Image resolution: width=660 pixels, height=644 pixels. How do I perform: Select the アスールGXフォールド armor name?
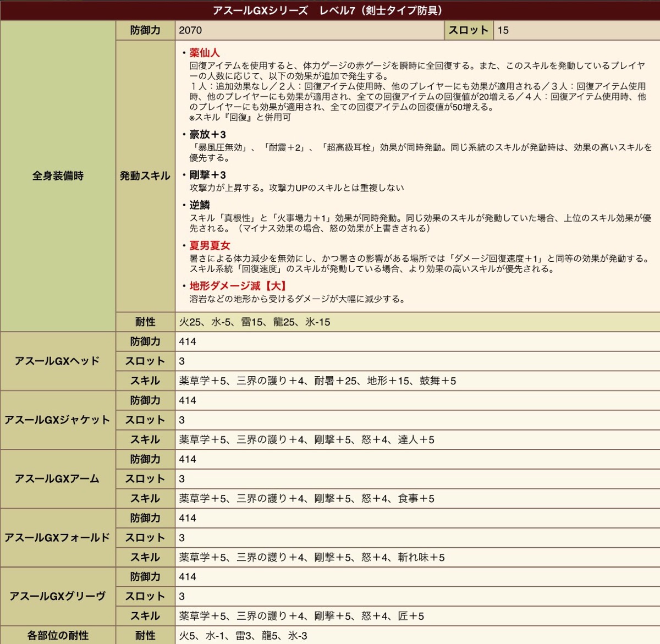57,538
